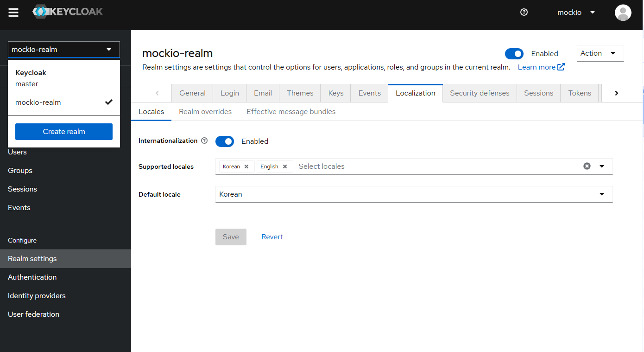This screenshot has height=352, width=644.
Task: Collapse the mockio-realm realm selector
Action: pyautogui.click(x=64, y=50)
